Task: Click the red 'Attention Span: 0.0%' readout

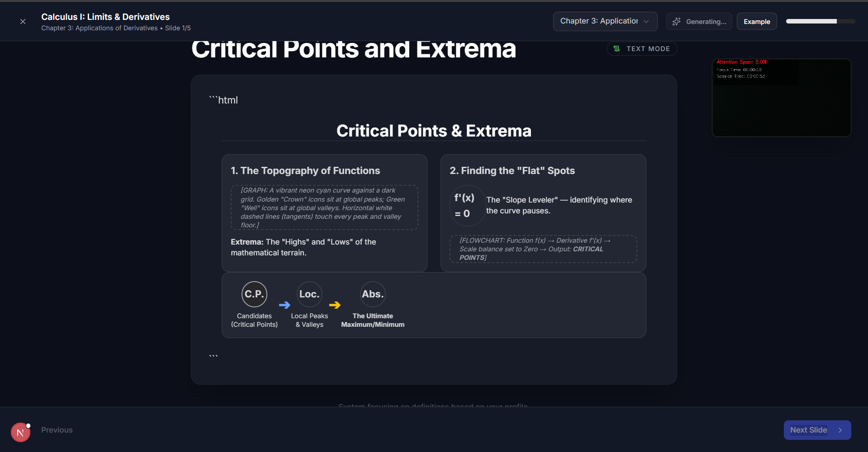Action: pos(741,62)
